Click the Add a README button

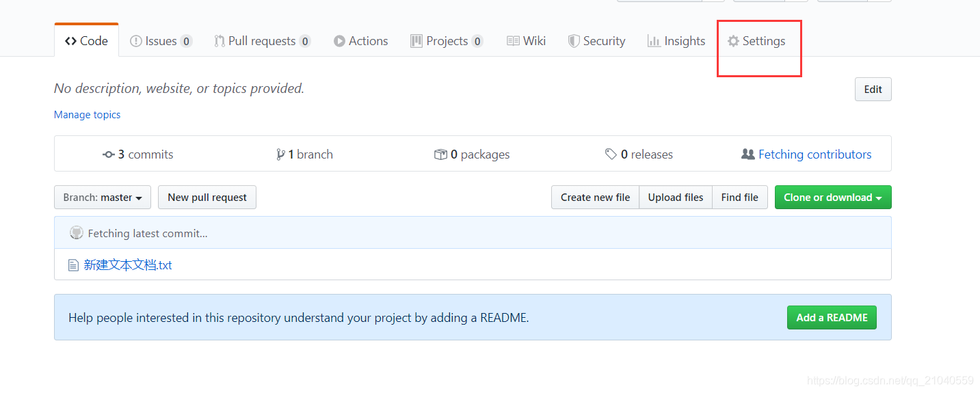[x=832, y=318]
